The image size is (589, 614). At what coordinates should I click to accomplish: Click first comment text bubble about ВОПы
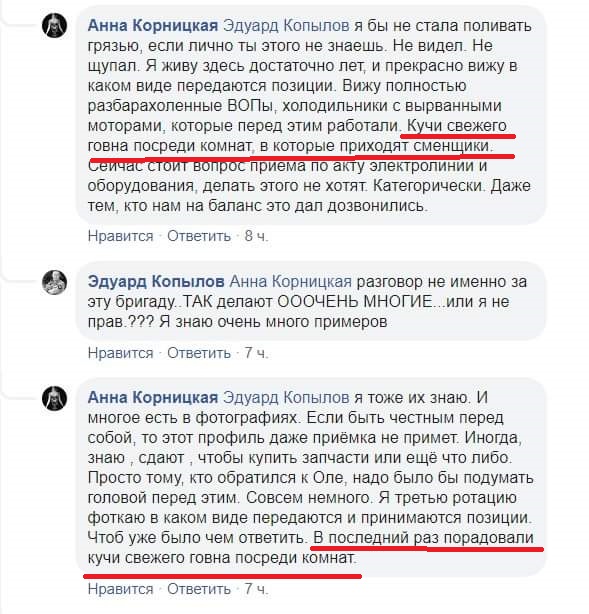pos(311,116)
